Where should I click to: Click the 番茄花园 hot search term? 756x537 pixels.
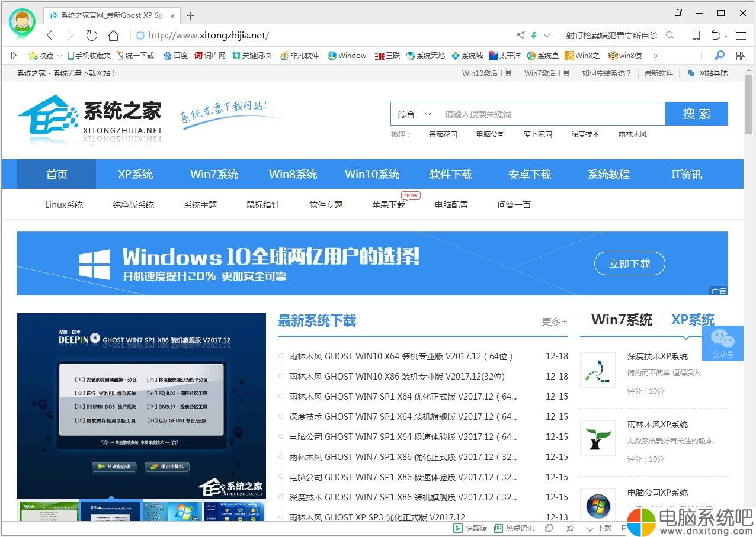[x=443, y=134]
